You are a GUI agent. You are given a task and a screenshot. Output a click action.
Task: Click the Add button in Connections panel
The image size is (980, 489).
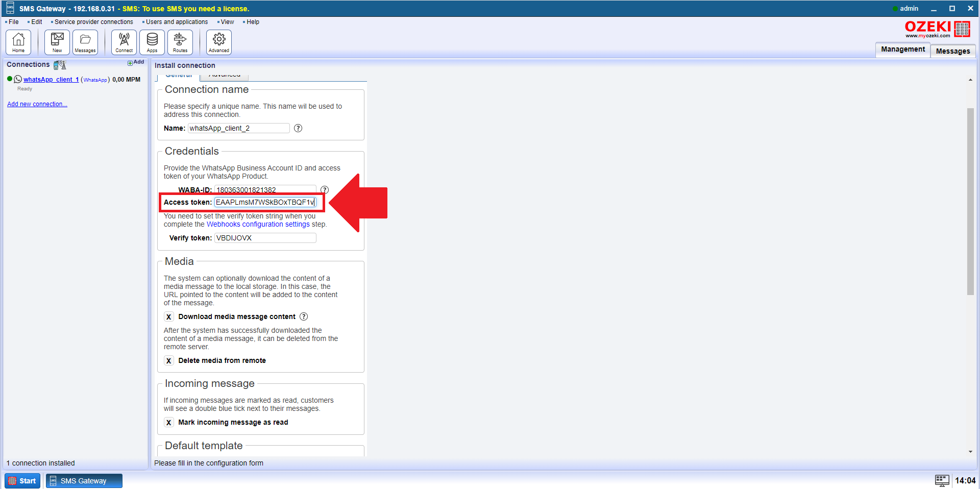click(136, 62)
